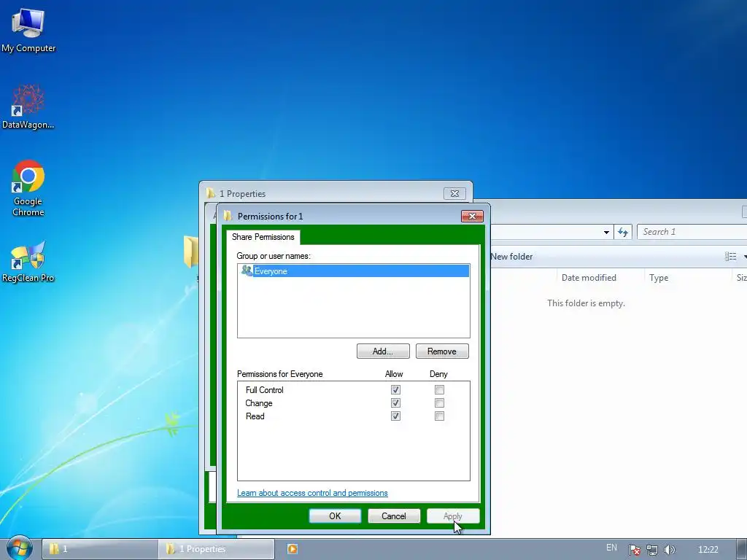This screenshot has height=560, width=747.
Task: Launch RegClean Pro desktop shortcut
Action: (28, 262)
